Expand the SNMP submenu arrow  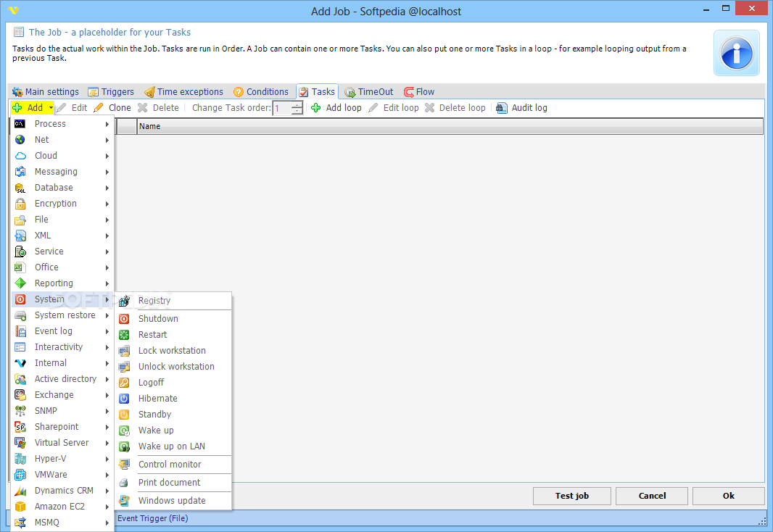107,411
